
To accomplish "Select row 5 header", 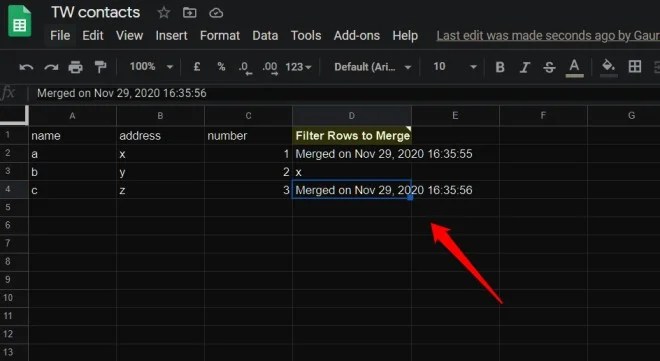I will tap(14, 207).
